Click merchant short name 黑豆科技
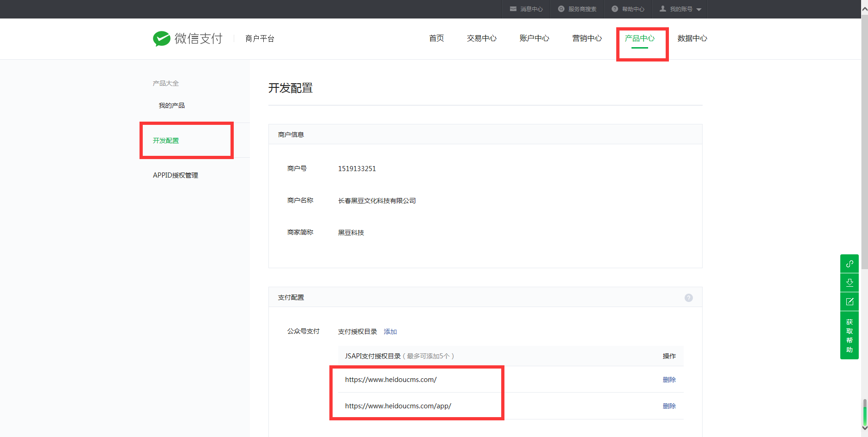868x437 pixels. point(351,233)
